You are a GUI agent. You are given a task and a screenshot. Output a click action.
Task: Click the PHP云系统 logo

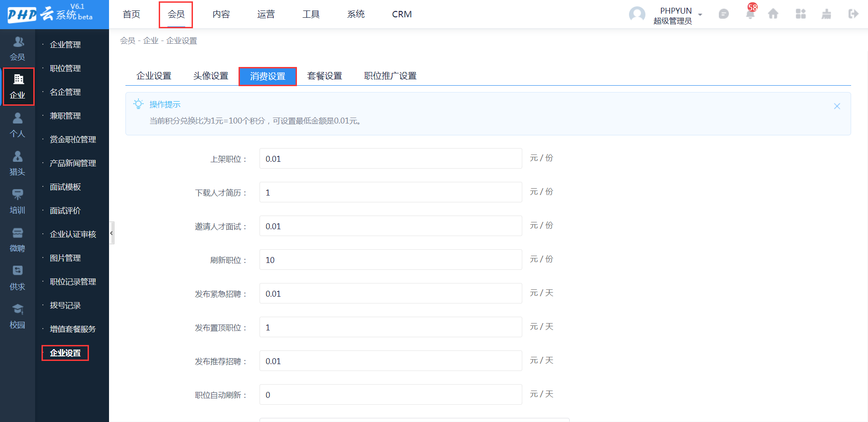click(x=50, y=14)
